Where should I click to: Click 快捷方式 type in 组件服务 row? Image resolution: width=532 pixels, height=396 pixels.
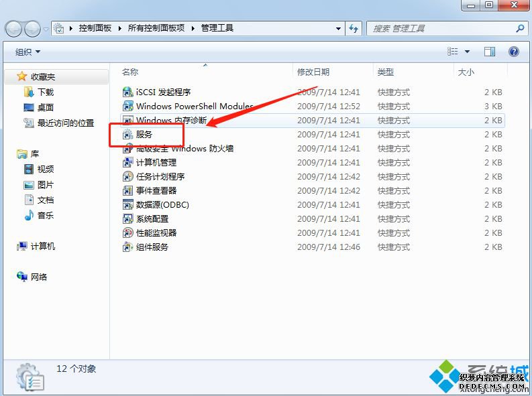394,247
